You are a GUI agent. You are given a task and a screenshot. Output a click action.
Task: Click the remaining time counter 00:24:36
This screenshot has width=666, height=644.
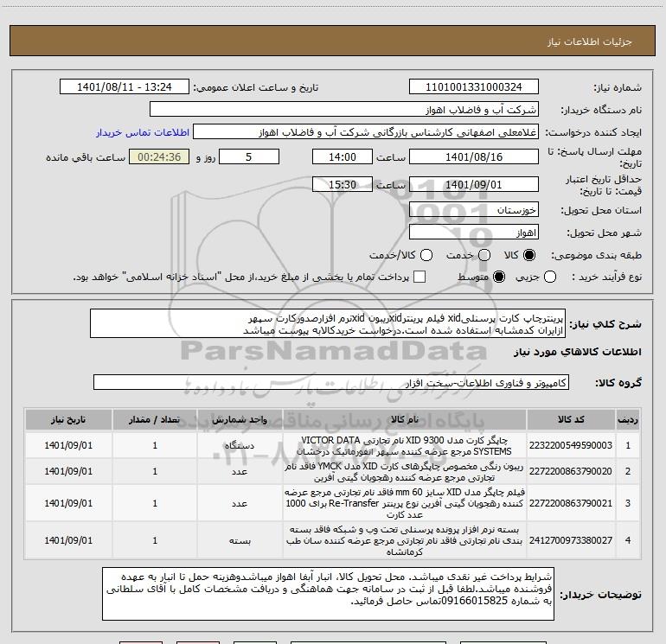[159, 156]
